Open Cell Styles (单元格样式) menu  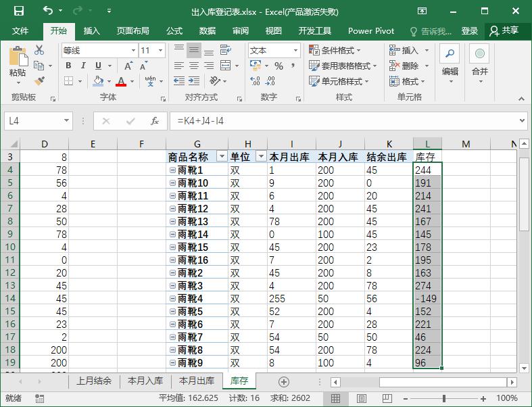click(x=339, y=81)
